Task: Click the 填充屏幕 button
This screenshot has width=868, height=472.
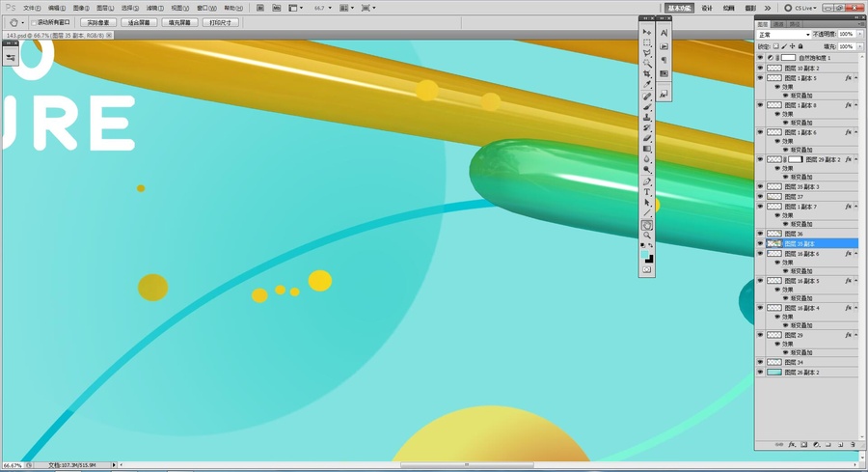Action: tap(180, 23)
